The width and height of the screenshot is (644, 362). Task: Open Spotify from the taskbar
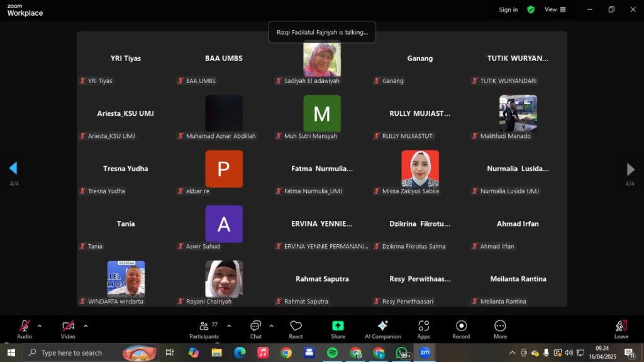(332, 353)
